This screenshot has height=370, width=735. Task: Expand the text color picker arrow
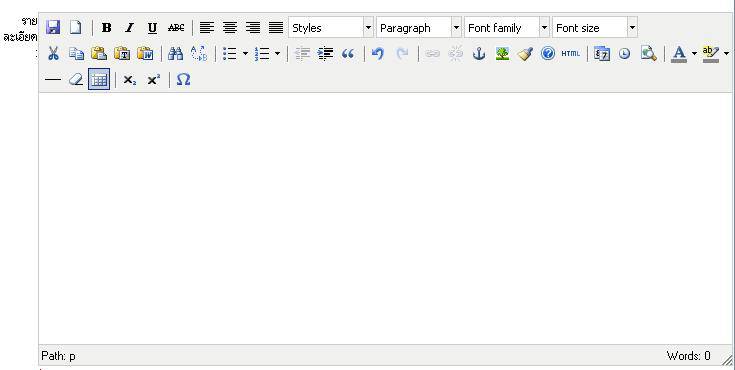pyautogui.click(x=694, y=53)
